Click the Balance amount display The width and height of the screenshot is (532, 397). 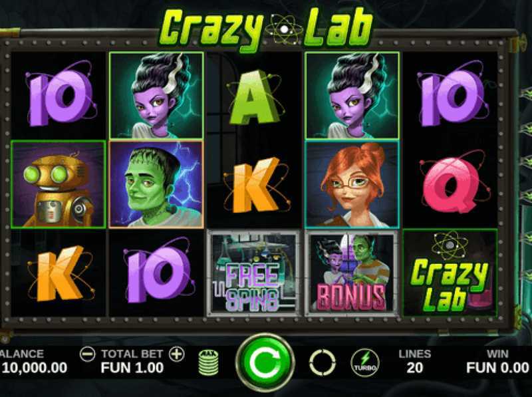[x=34, y=368]
